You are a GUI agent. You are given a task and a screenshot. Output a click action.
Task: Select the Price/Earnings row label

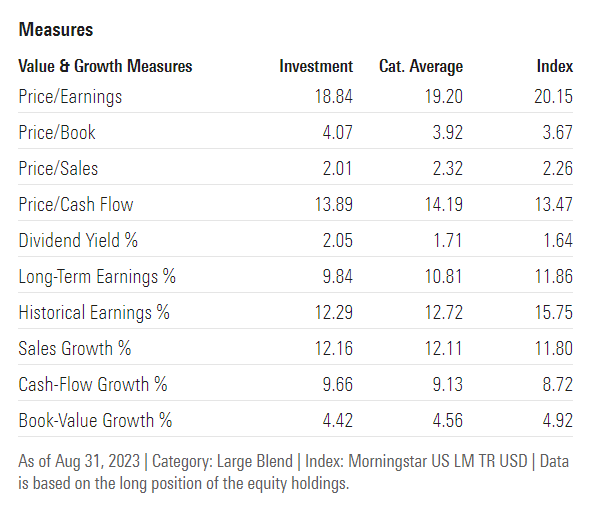pos(70,96)
